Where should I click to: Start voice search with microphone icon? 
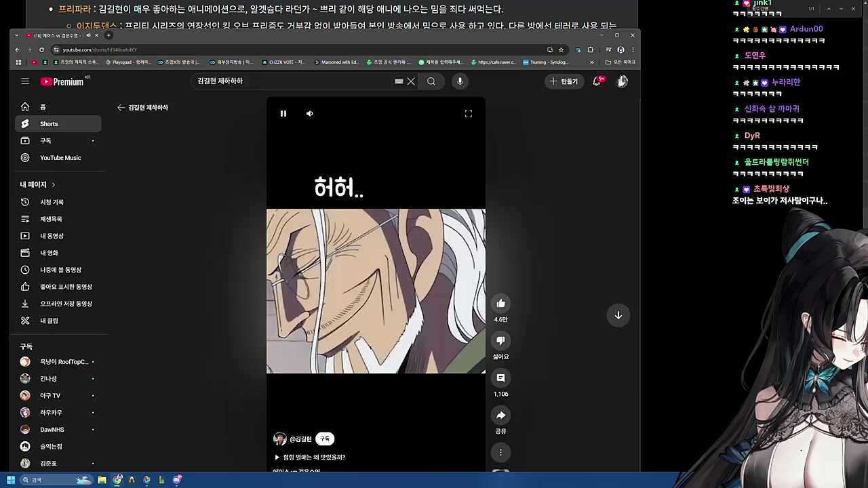point(460,81)
